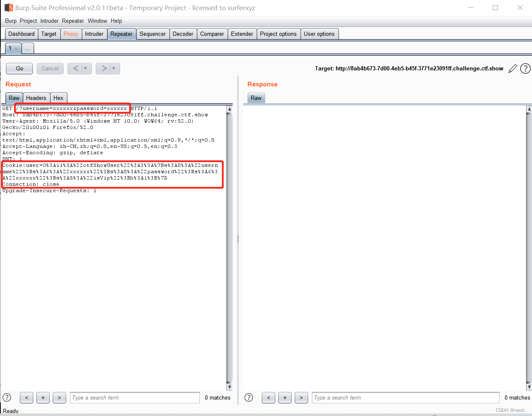
Task: Select the request Headers view tab
Action: click(36, 98)
